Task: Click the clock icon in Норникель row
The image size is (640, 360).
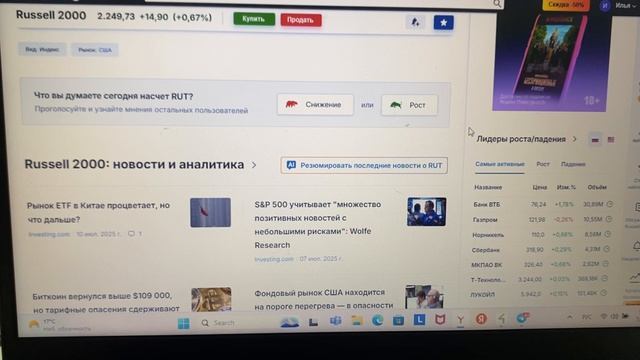Action: pyautogui.click(x=608, y=234)
